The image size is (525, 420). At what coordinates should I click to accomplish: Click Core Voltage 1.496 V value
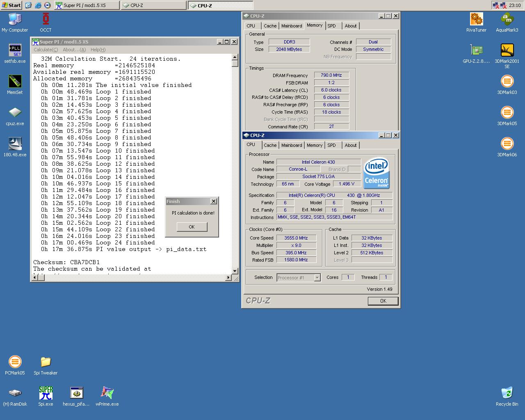pos(347,184)
